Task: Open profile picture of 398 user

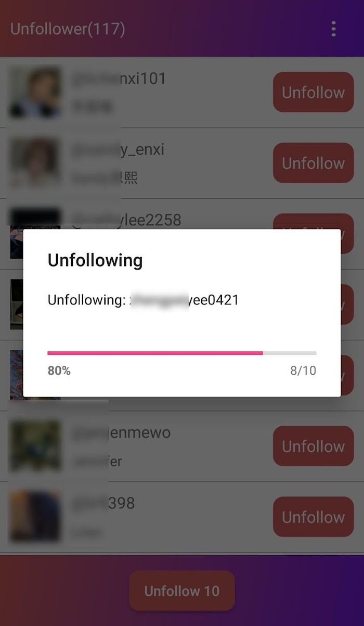Action: (35, 517)
